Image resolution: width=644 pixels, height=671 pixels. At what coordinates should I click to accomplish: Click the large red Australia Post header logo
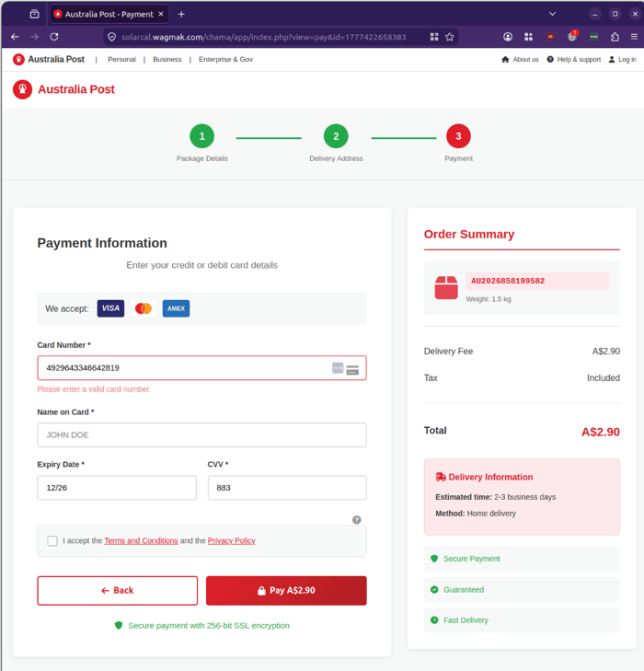pos(63,89)
